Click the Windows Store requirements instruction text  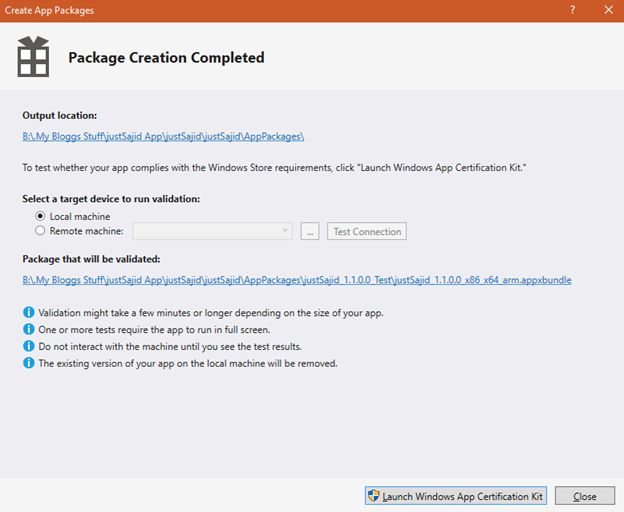[x=274, y=167]
